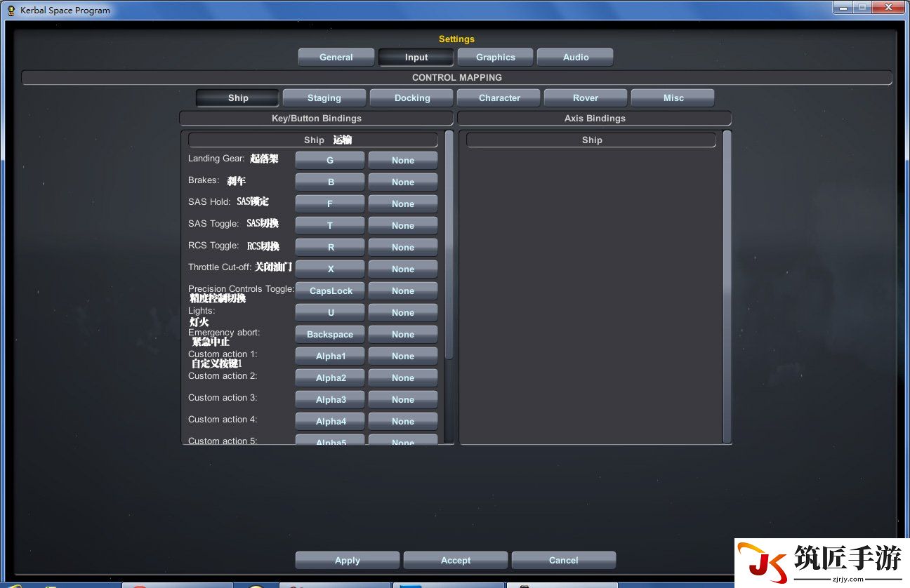Viewport: 910px width, 588px height.
Task: Set SAS Toggle secondary None binding
Action: coord(403,226)
